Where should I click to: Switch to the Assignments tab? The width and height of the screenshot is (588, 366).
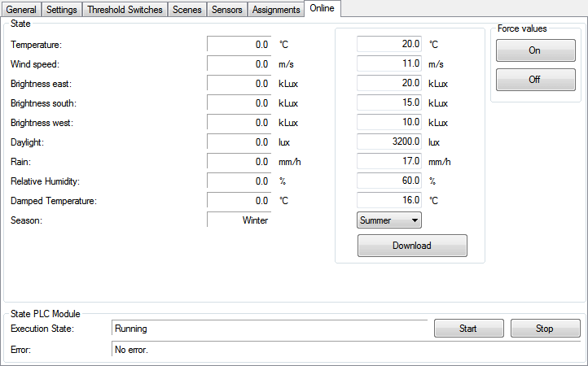pos(276,10)
